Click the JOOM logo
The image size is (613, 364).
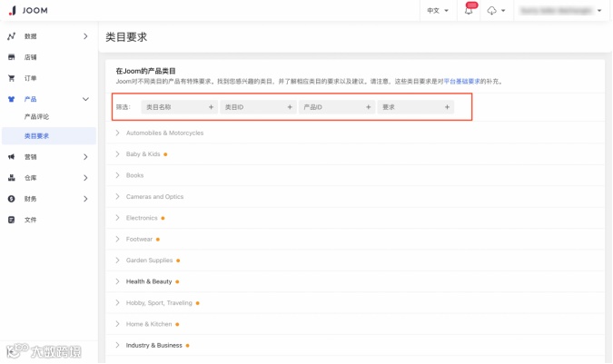point(28,11)
